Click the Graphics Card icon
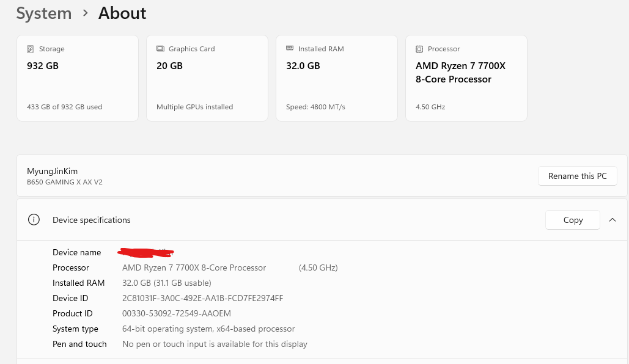The image size is (629, 364). (160, 49)
